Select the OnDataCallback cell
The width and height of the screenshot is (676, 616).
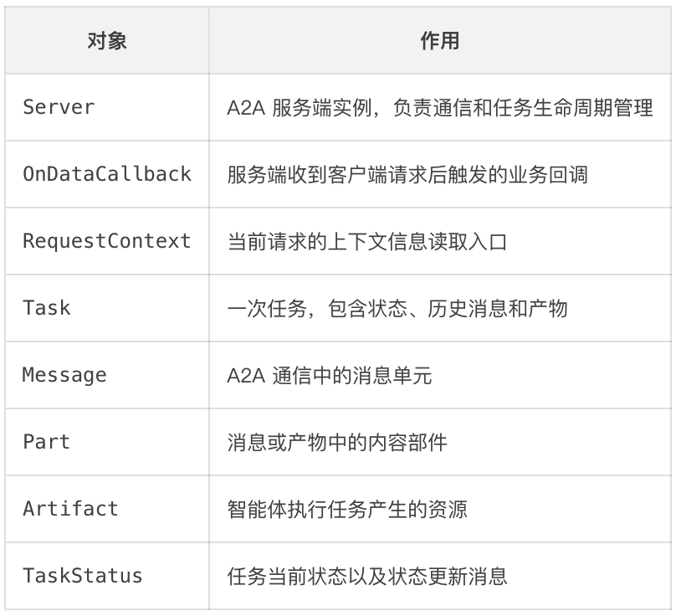[x=107, y=174]
